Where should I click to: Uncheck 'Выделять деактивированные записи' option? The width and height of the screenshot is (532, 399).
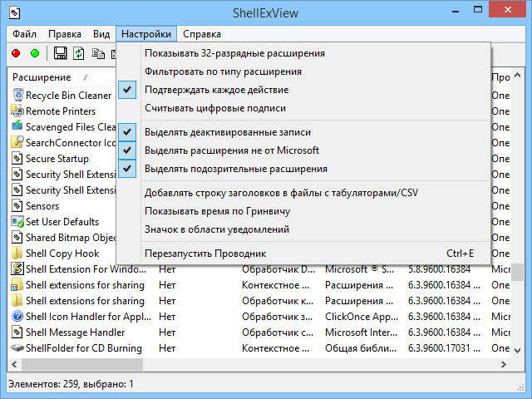click(303, 132)
